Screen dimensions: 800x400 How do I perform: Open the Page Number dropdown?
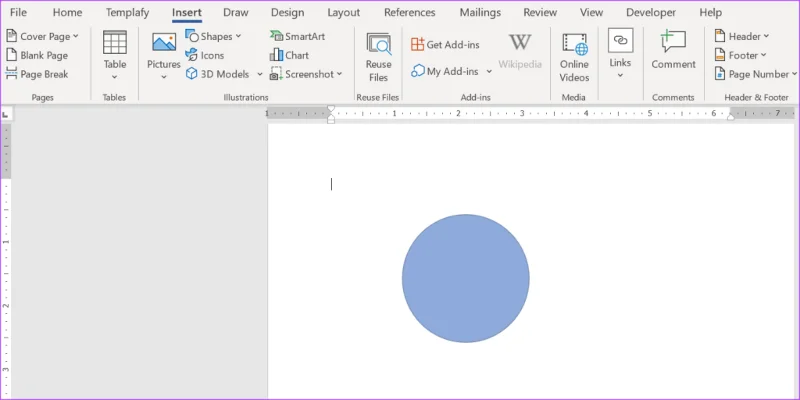coord(756,74)
